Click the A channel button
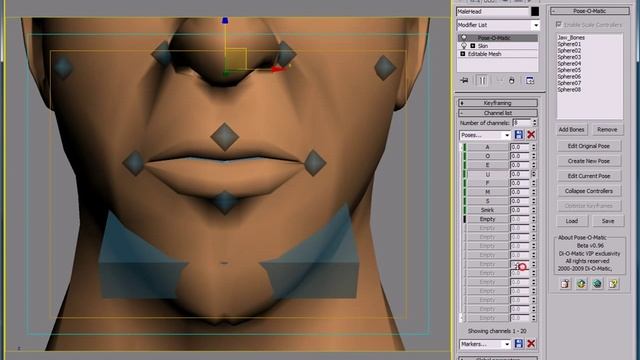The image size is (640, 360). click(x=487, y=147)
